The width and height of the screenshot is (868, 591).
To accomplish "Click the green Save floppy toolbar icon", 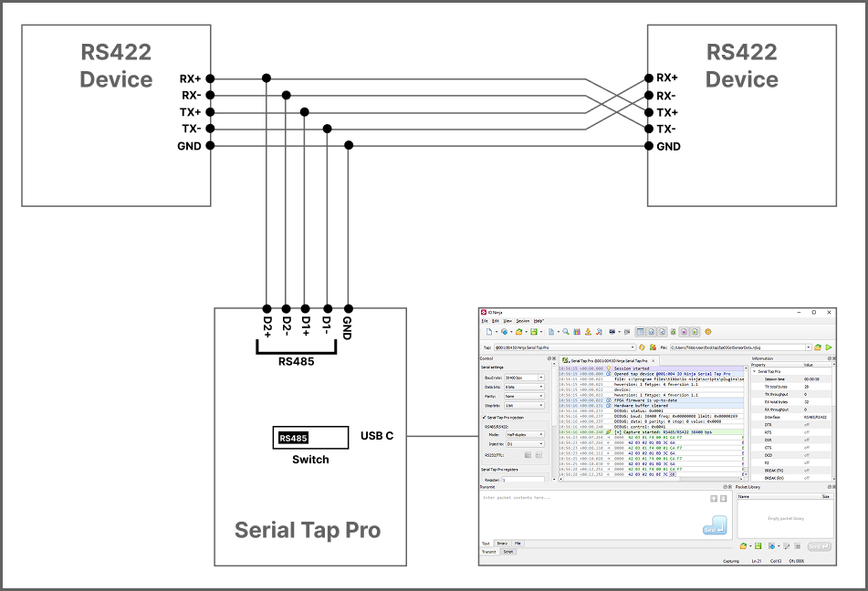I will tap(534, 331).
